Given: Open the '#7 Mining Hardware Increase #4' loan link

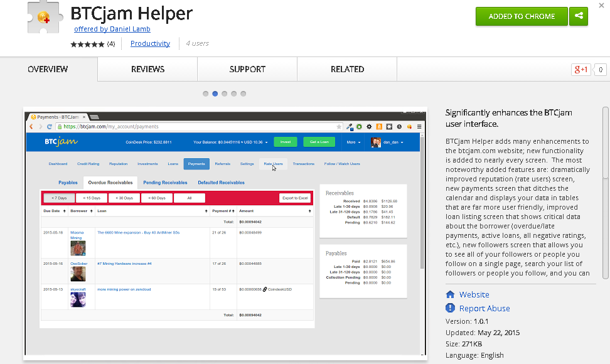Looking at the screenshot, I should pyautogui.click(x=124, y=264).
